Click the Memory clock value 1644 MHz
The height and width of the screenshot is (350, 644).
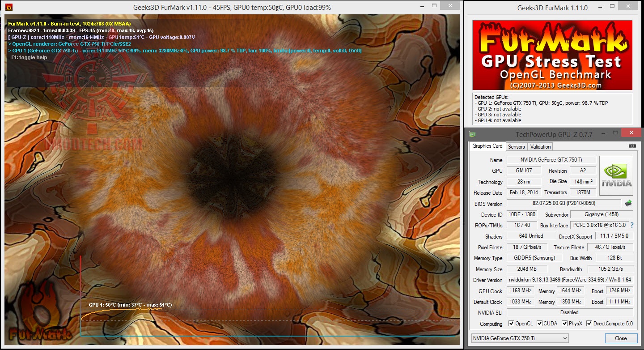pos(570,291)
